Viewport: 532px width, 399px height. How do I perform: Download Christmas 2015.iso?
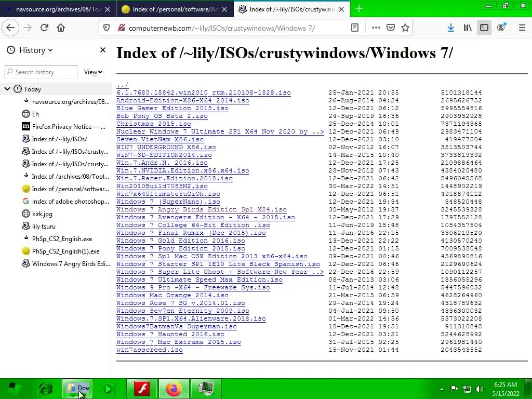[154, 124]
